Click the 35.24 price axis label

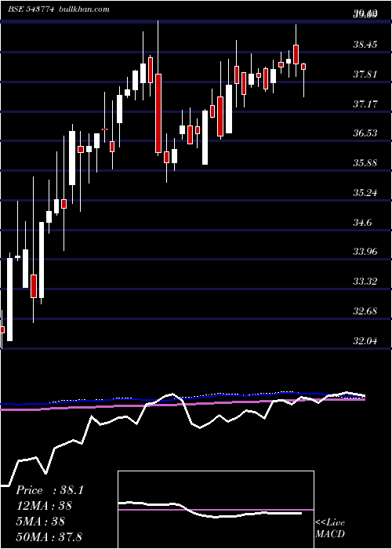(x=365, y=192)
